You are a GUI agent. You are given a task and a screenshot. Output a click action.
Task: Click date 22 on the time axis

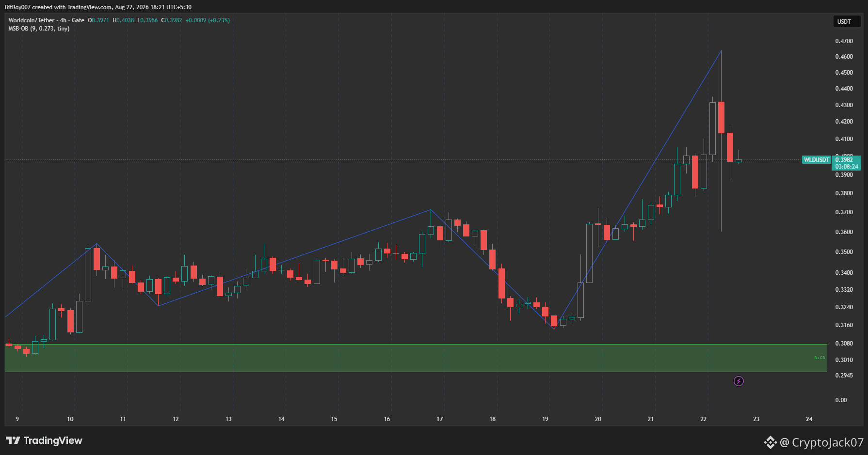click(704, 419)
